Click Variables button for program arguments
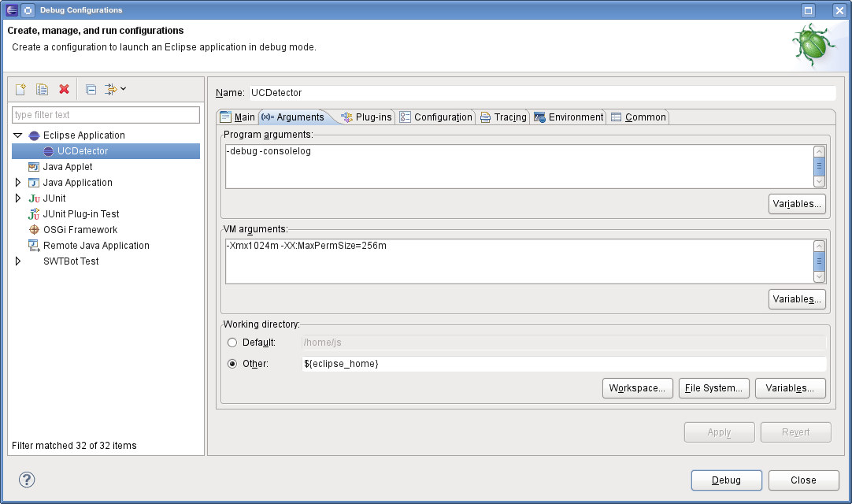This screenshot has height=504, width=852. click(797, 204)
